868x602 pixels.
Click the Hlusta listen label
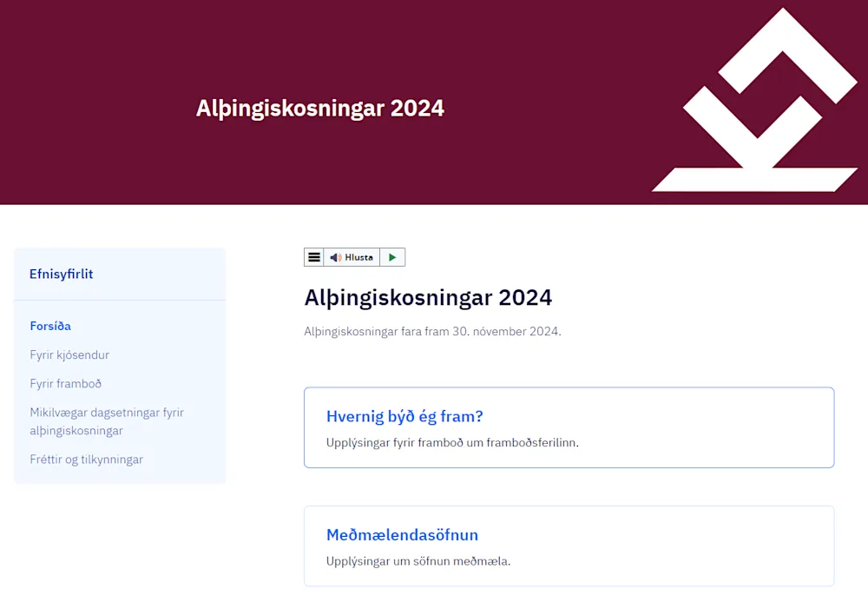[358, 257]
